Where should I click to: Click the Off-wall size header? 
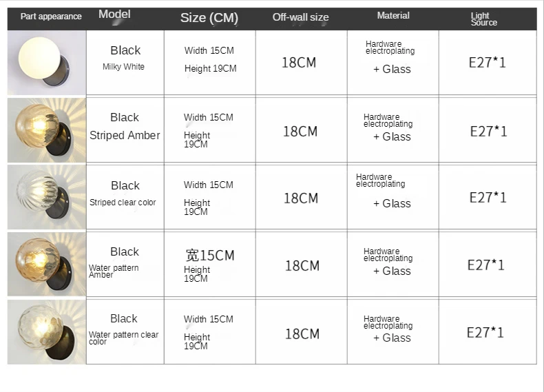click(300, 17)
